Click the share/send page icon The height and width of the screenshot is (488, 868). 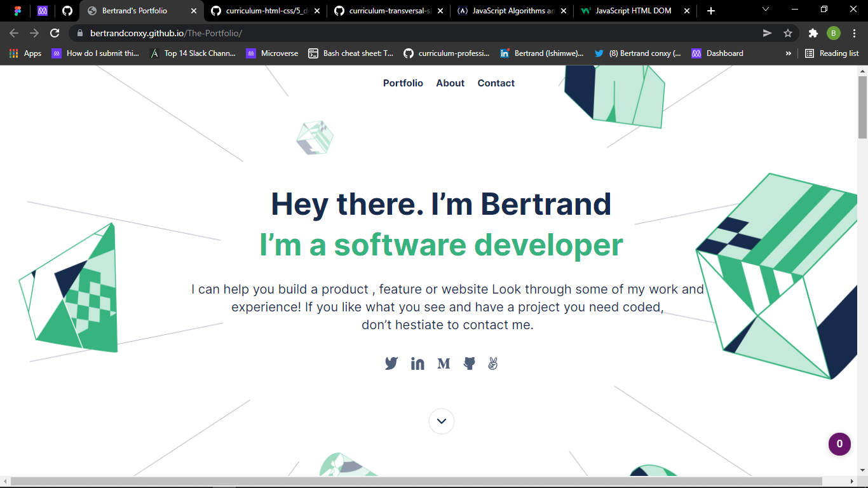click(x=768, y=33)
